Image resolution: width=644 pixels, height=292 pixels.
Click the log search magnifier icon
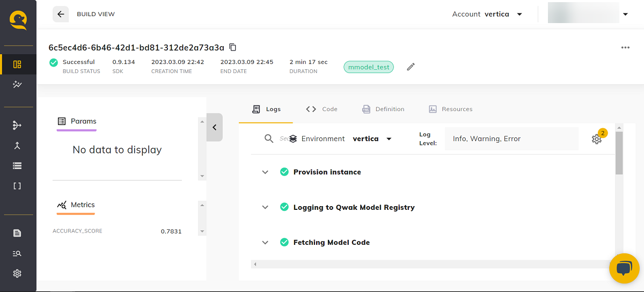[269, 138]
